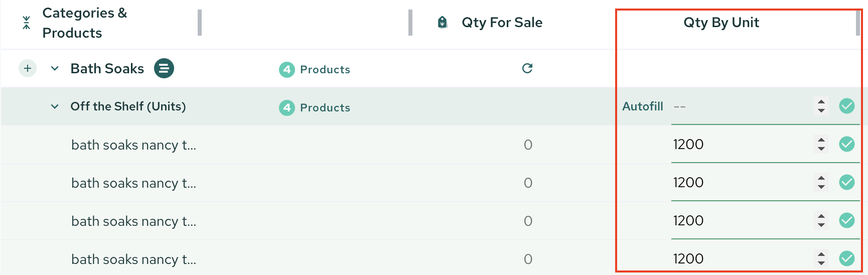The height and width of the screenshot is (275, 868).
Task: Click the tag icon beside Qty For Sale
Action: pos(442,23)
